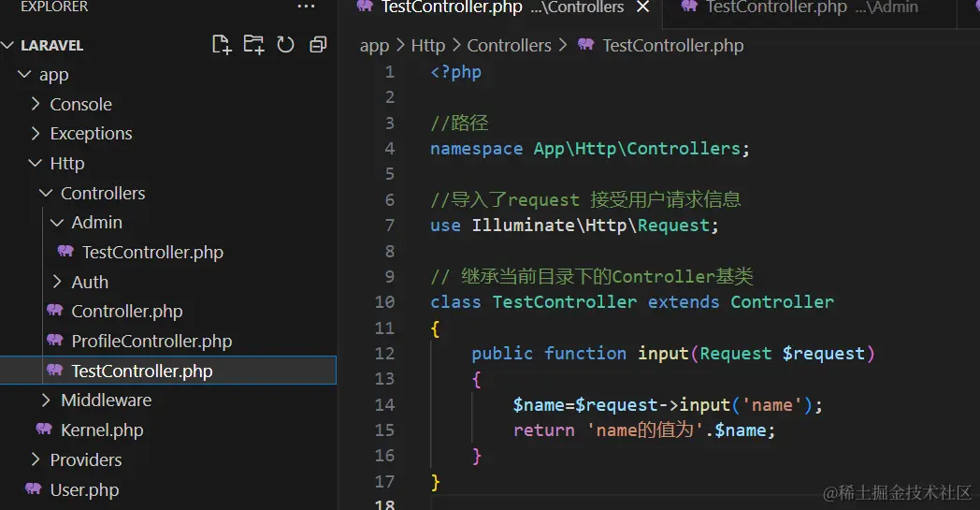Open ProfileController.php in the file tree
Viewport: 980px width, 510px height.
click(151, 341)
